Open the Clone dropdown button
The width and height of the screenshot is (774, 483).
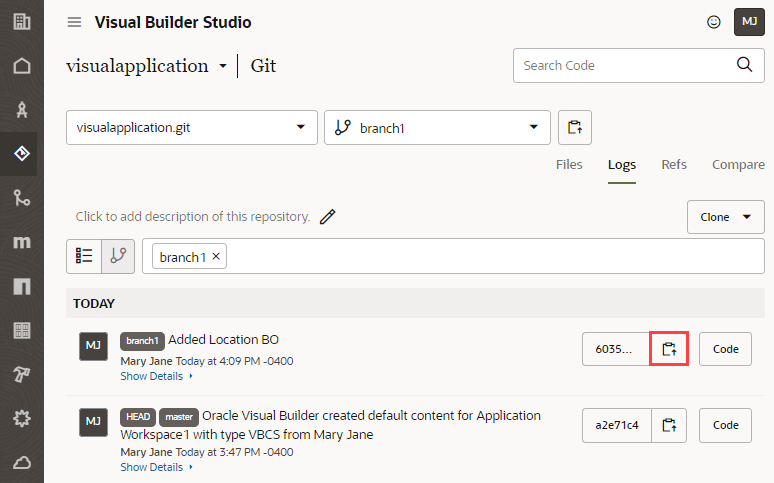(x=726, y=217)
